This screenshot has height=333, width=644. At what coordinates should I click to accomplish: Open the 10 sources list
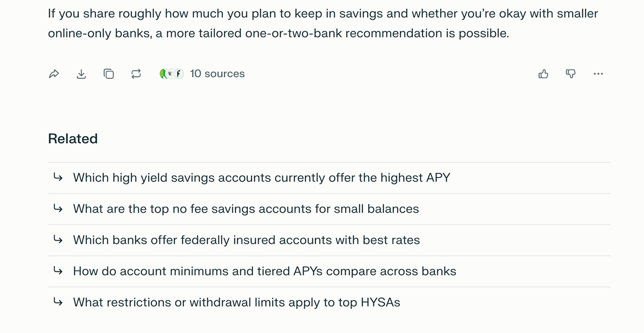pos(217,74)
